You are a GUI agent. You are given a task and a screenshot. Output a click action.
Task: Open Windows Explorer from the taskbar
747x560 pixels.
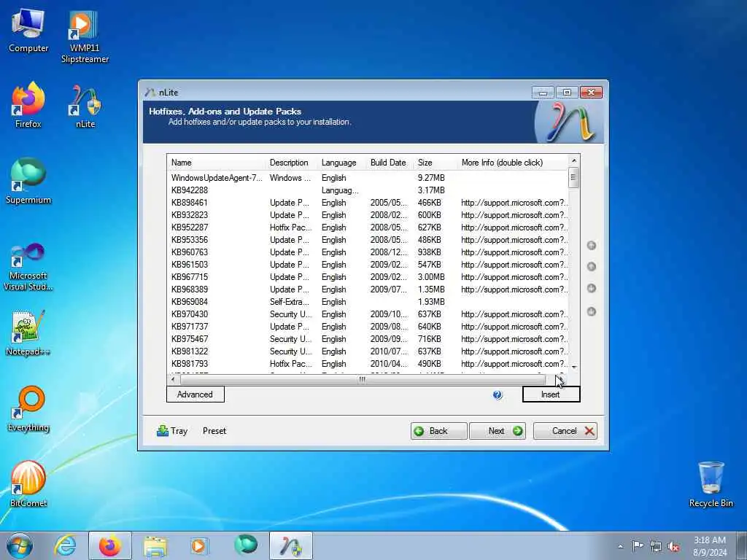(x=155, y=545)
